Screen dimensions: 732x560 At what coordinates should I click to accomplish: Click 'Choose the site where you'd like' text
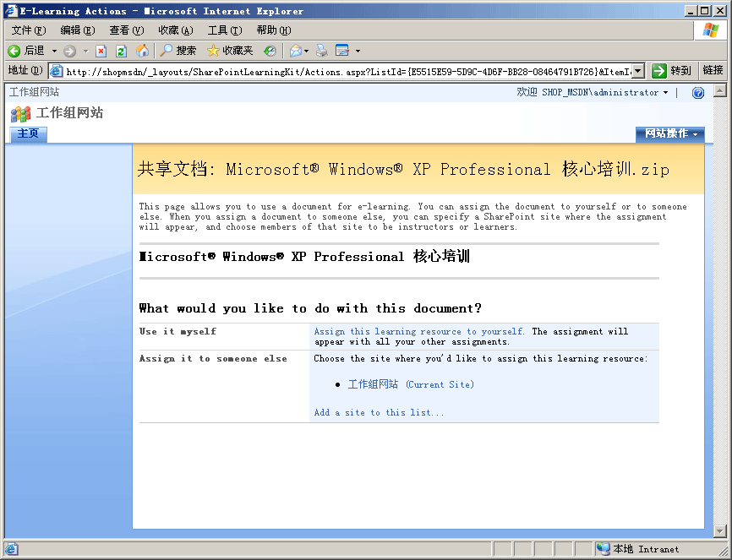click(x=481, y=358)
